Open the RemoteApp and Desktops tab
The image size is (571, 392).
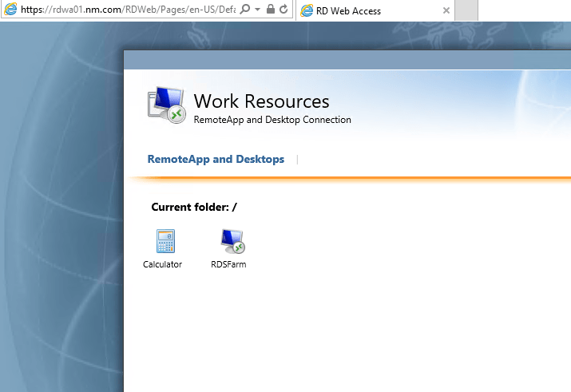pyautogui.click(x=216, y=159)
